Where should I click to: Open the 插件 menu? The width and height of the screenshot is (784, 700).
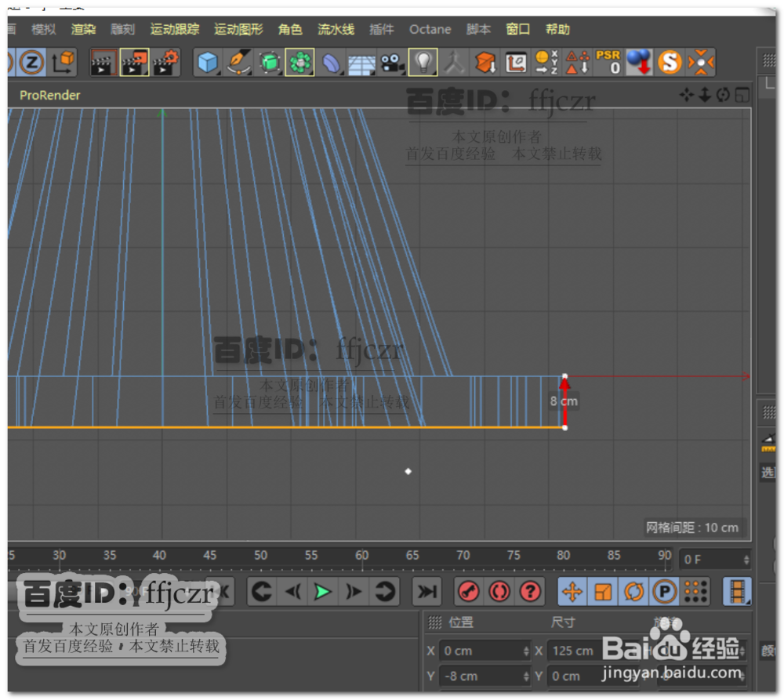click(x=382, y=29)
